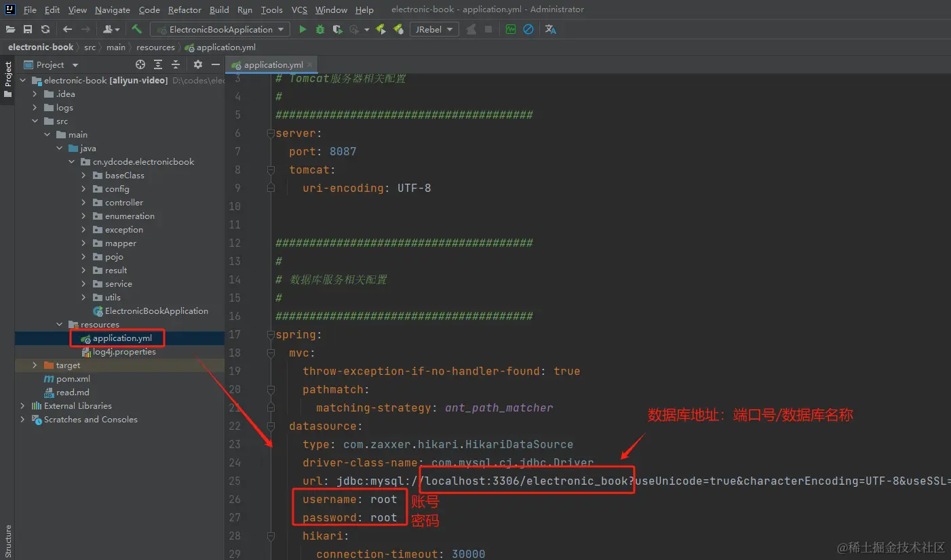Click application.yml in the breadcrumb path
This screenshot has height=560, width=951.
[220, 47]
